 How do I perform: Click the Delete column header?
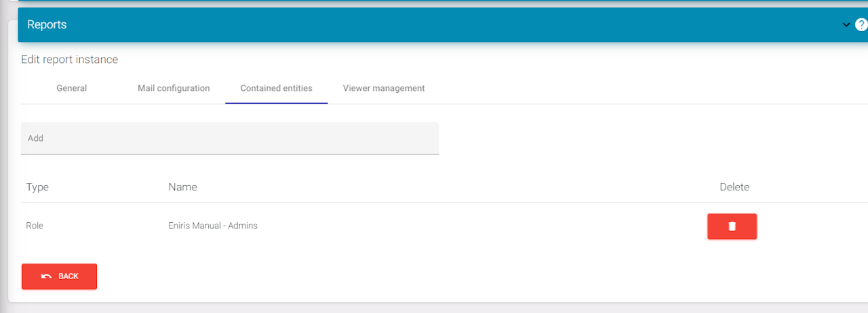[x=734, y=187]
